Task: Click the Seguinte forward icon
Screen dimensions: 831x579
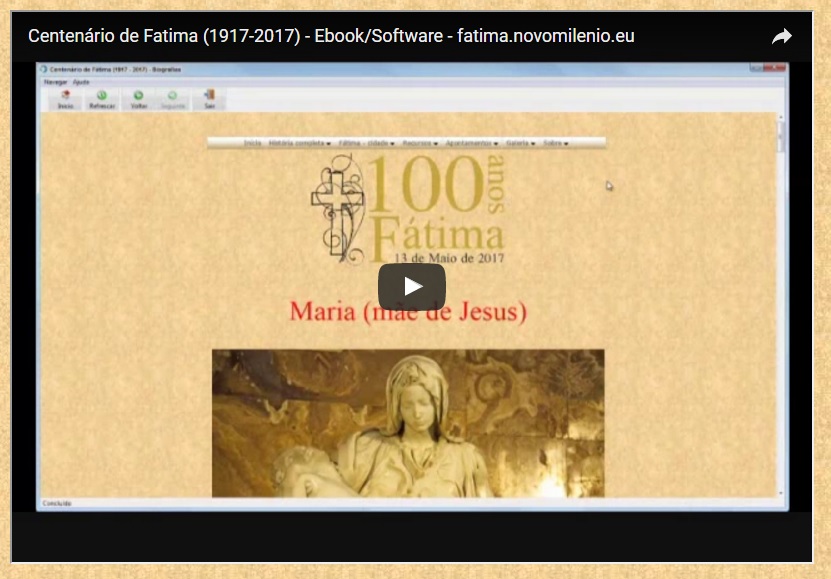Action: click(173, 99)
